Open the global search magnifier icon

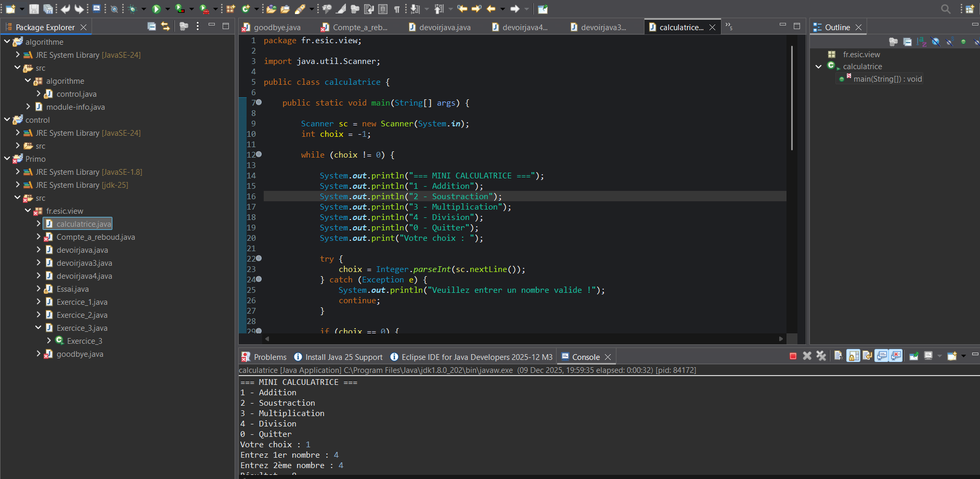(946, 9)
